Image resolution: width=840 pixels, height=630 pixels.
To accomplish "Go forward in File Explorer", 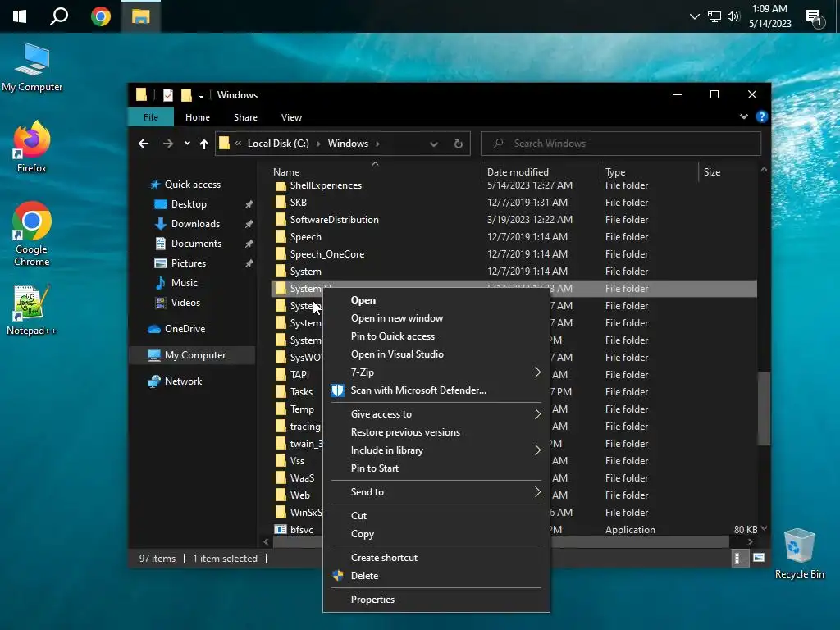I will (x=167, y=144).
